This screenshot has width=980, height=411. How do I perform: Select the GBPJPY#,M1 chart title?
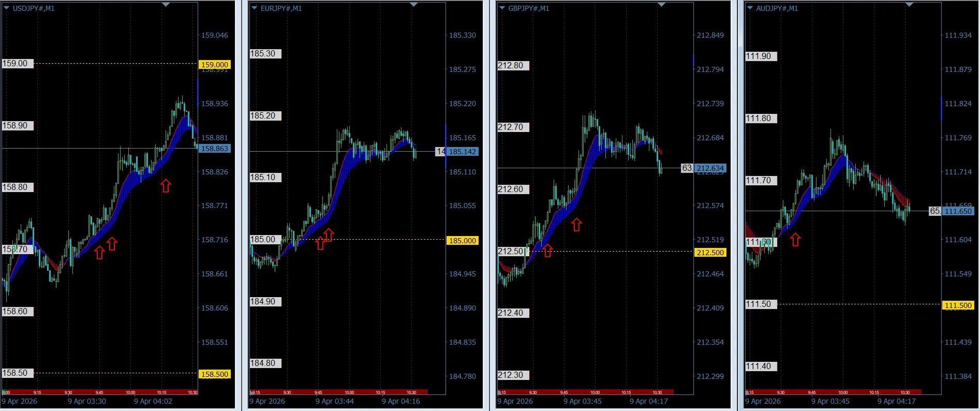(529, 8)
